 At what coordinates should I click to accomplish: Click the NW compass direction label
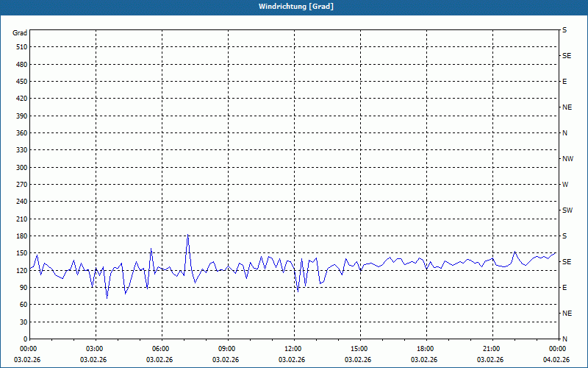pos(567,159)
